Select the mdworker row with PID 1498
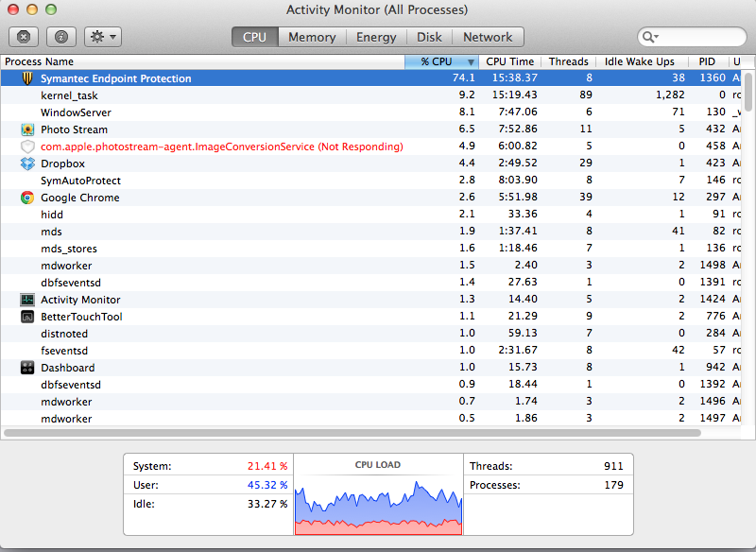This screenshot has height=552, width=756. point(371,266)
